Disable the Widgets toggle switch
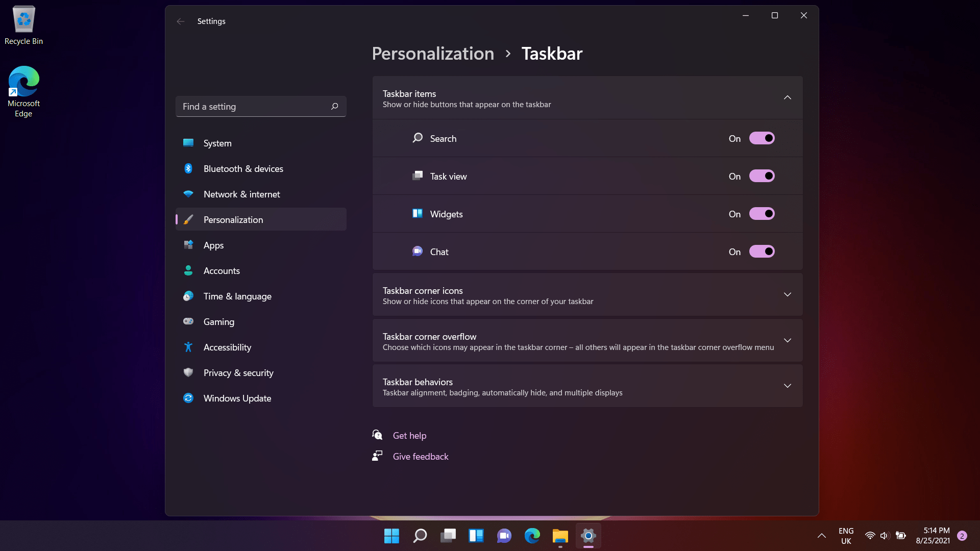980x551 pixels. click(762, 214)
